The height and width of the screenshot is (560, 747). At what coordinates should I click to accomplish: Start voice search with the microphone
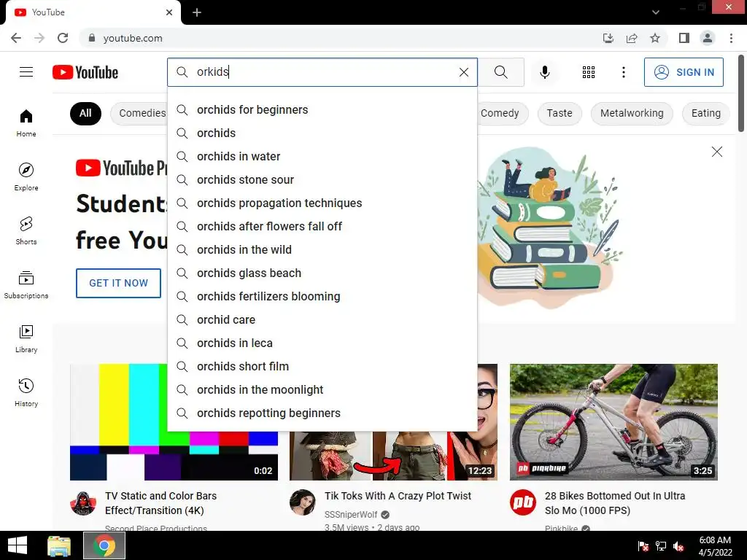pyautogui.click(x=544, y=72)
